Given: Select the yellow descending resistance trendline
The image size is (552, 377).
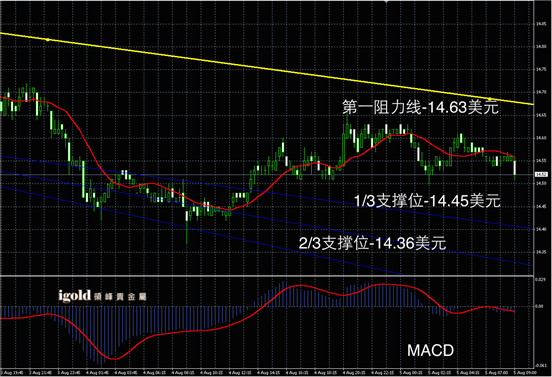Looking at the screenshot, I should (266, 69).
